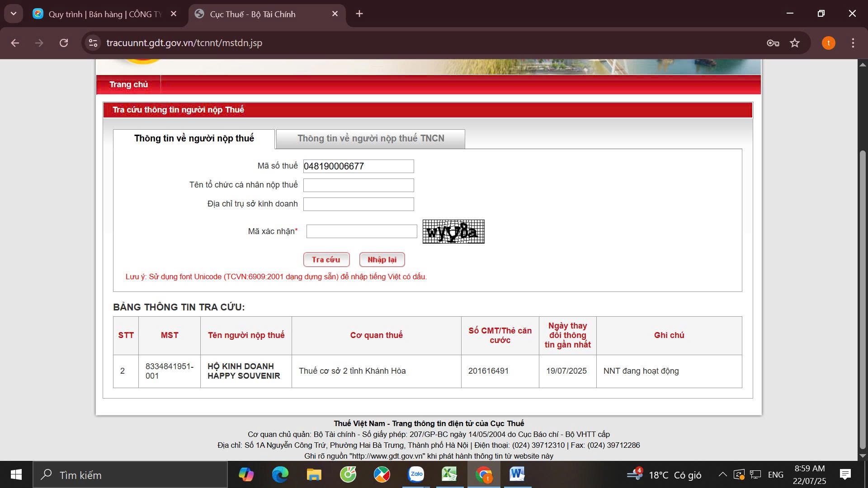868x488 pixels.
Task: Focus the Tên tổ chức cá nhân nộp thuế field
Action: (x=359, y=185)
